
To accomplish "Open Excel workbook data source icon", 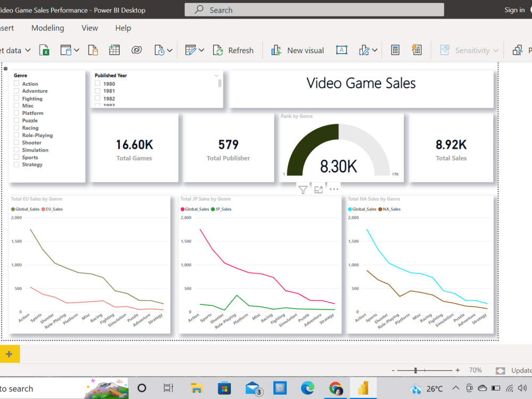I will tap(44, 50).
